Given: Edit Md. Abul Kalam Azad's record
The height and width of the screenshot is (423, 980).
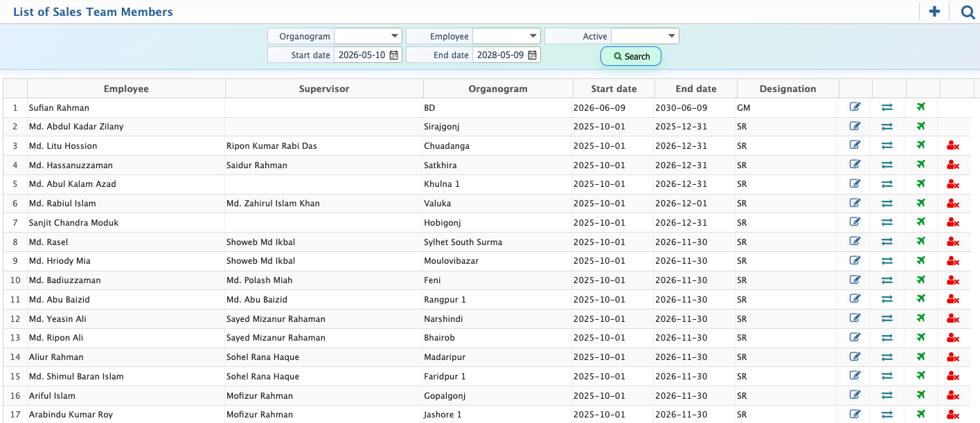Looking at the screenshot, I should point(855,183).
